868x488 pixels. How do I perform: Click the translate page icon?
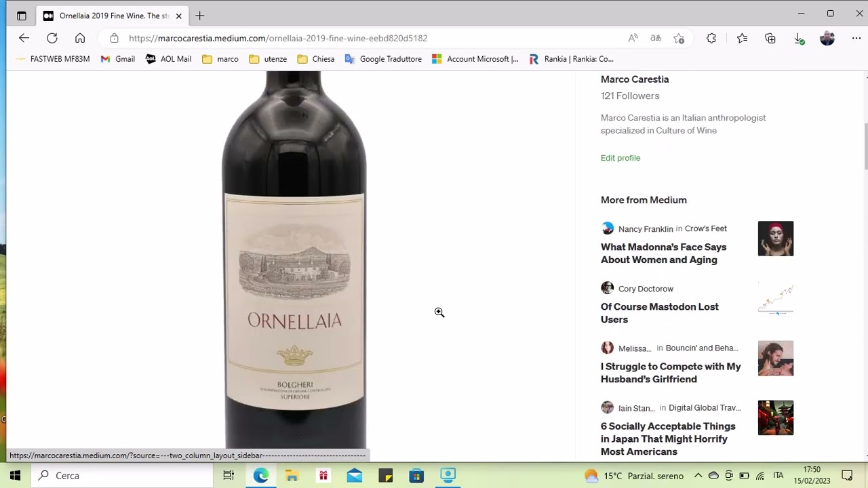(x=656, y=38)
